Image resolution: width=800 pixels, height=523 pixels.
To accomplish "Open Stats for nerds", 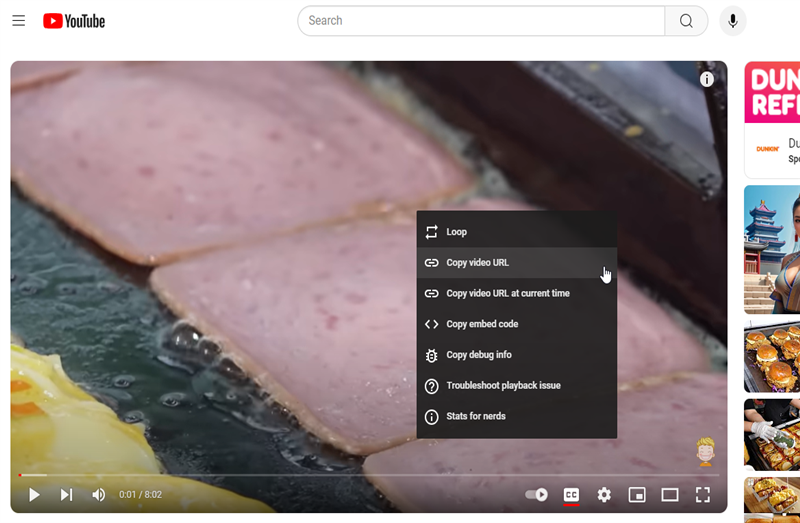I will [476, 416].
